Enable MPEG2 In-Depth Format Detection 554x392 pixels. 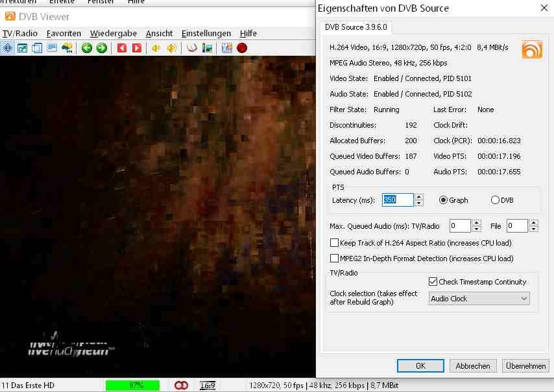coord(335,259)
